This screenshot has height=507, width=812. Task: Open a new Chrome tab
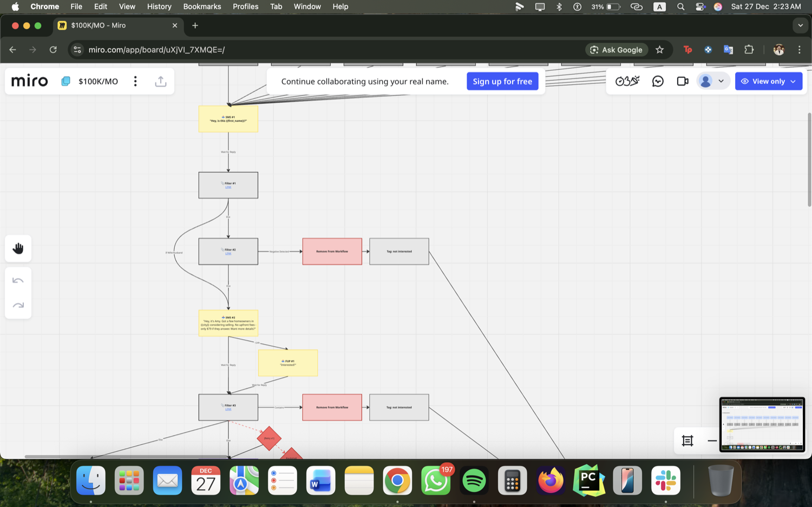point(195,25)
